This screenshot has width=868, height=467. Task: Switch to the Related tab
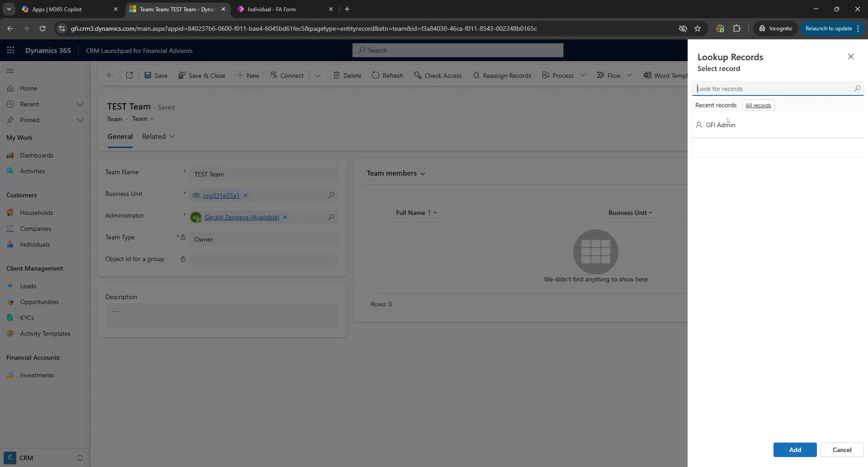coord(153,136)
